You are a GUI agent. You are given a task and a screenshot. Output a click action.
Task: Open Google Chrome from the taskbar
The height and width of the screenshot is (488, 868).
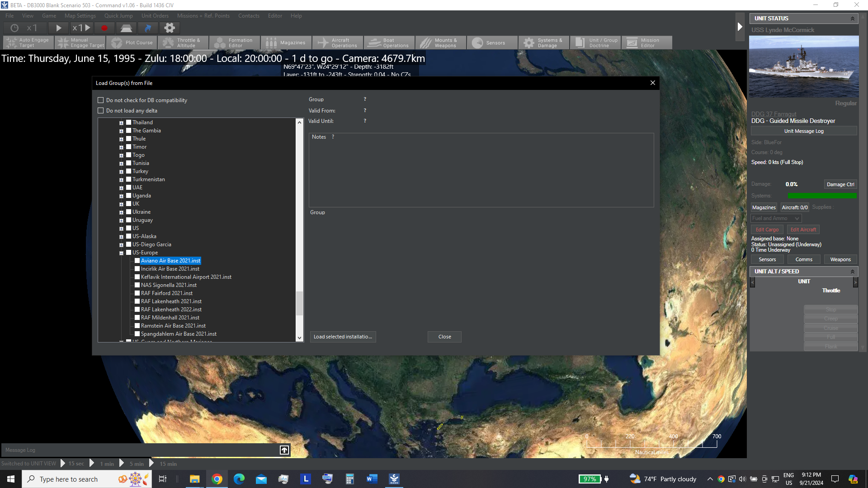217,479
